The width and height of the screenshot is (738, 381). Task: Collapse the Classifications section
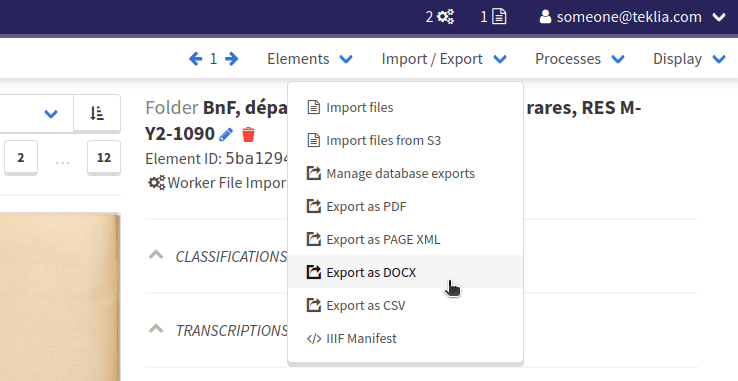[x=156, y=255]
